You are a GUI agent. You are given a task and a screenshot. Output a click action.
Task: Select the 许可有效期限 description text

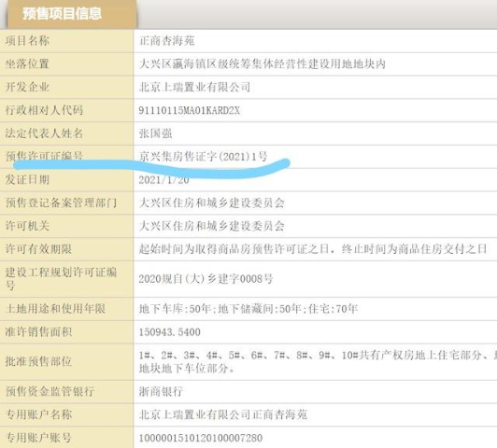[x=313, y=249]
